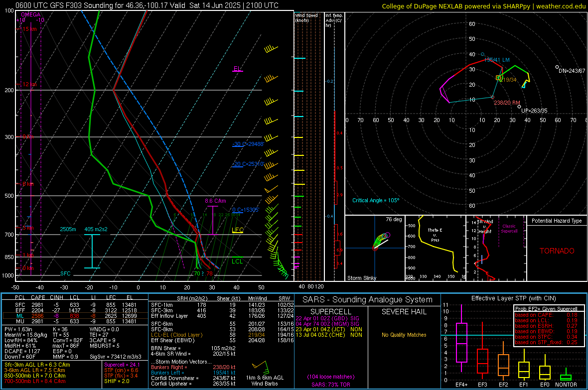
Task: Click the UP=263/35 Corfidi vector label
Action: pyautogui.click(x=534, y=111)
